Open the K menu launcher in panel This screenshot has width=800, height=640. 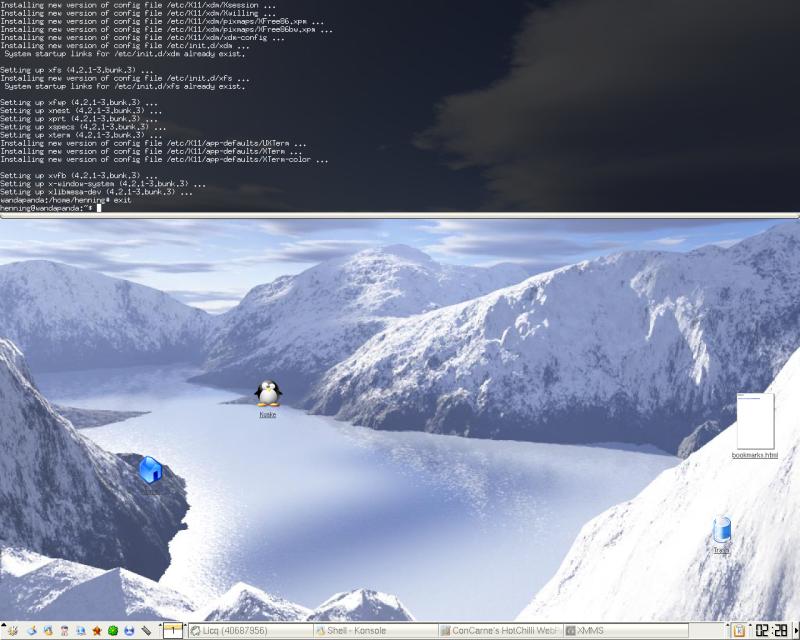coord(13,631)
